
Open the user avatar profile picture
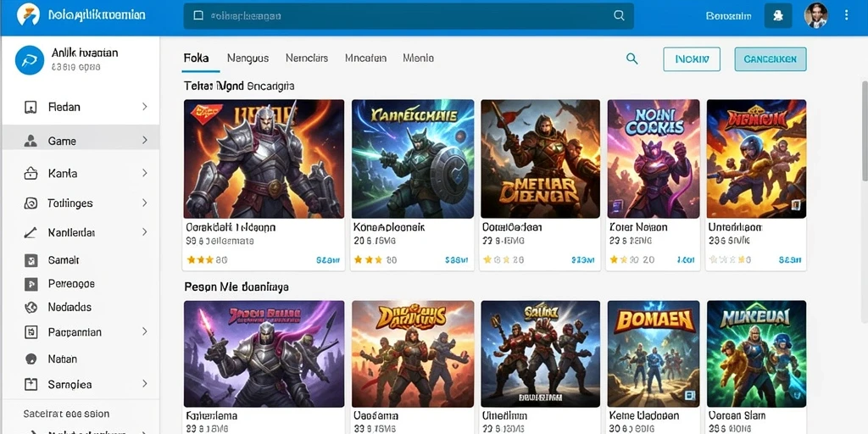point(816,15)
